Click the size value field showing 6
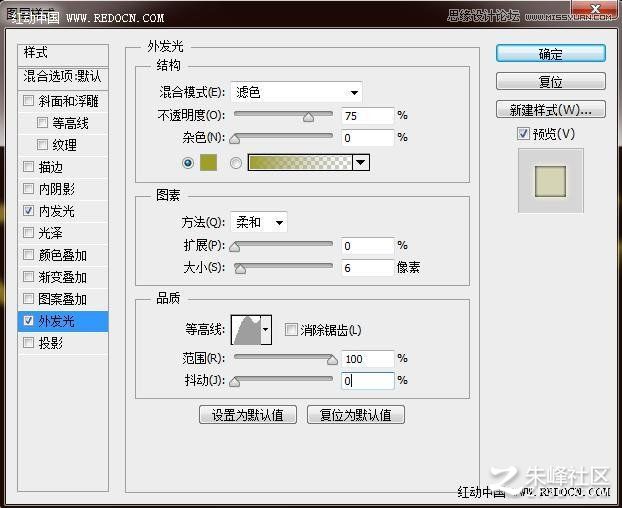 (368, 268)
